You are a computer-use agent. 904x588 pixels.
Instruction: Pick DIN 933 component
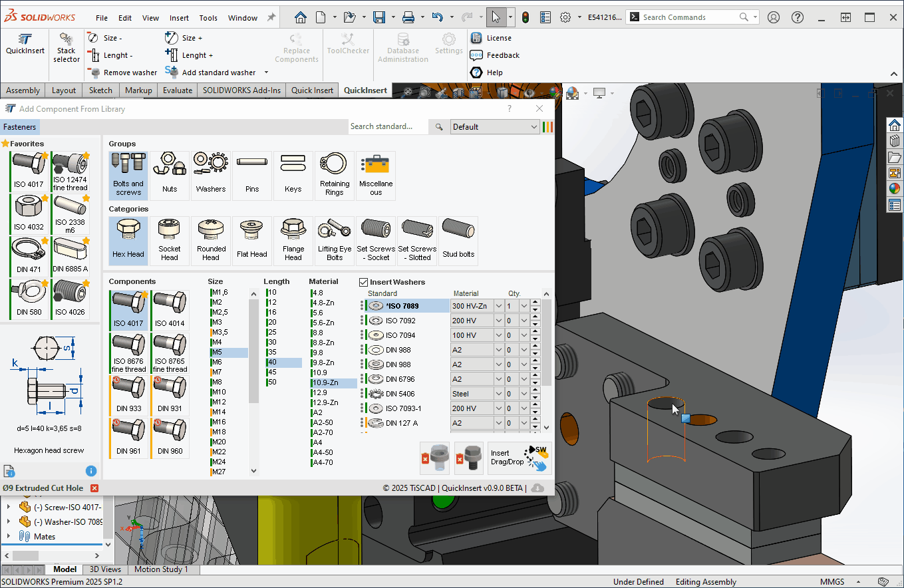[x=128, y=395]
